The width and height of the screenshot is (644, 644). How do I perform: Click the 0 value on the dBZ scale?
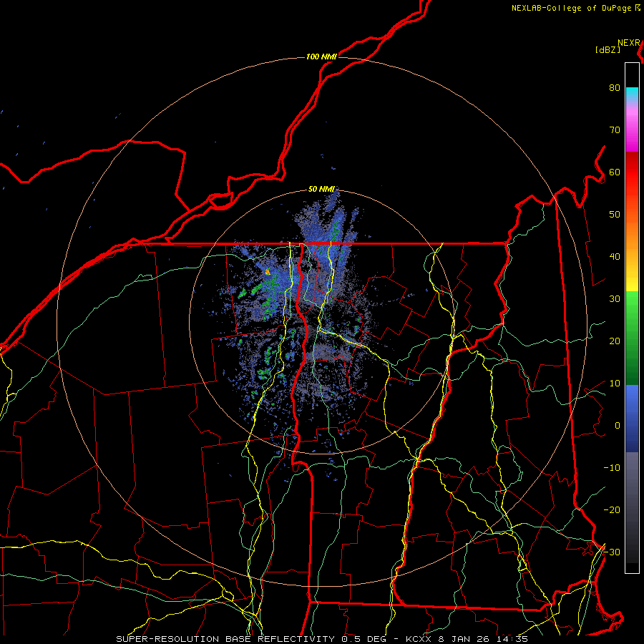coord(618,426)
